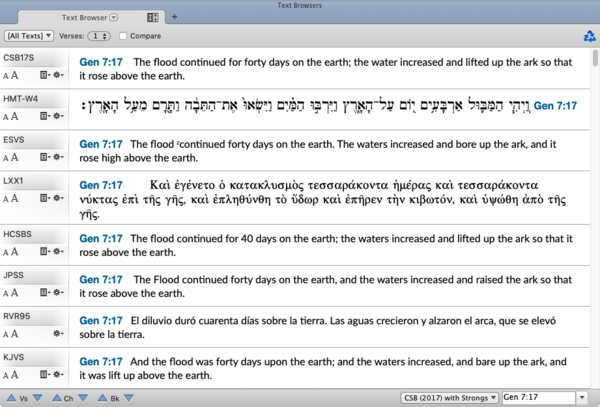Click the Gen 7:17 link in Hebrew HMT-W4 row
This screenshot has width=600, height=407.
555,106
